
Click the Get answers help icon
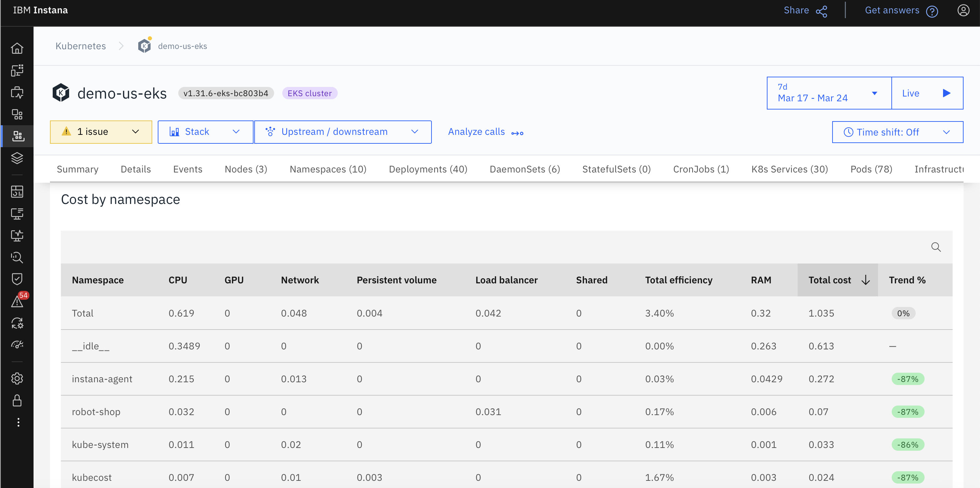click(932, 11)
